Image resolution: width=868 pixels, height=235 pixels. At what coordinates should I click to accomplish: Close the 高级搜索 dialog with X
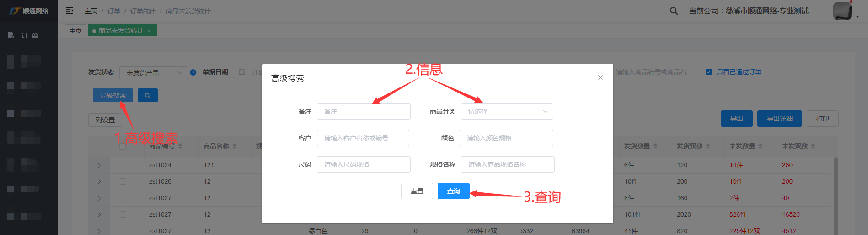point(600,77)
